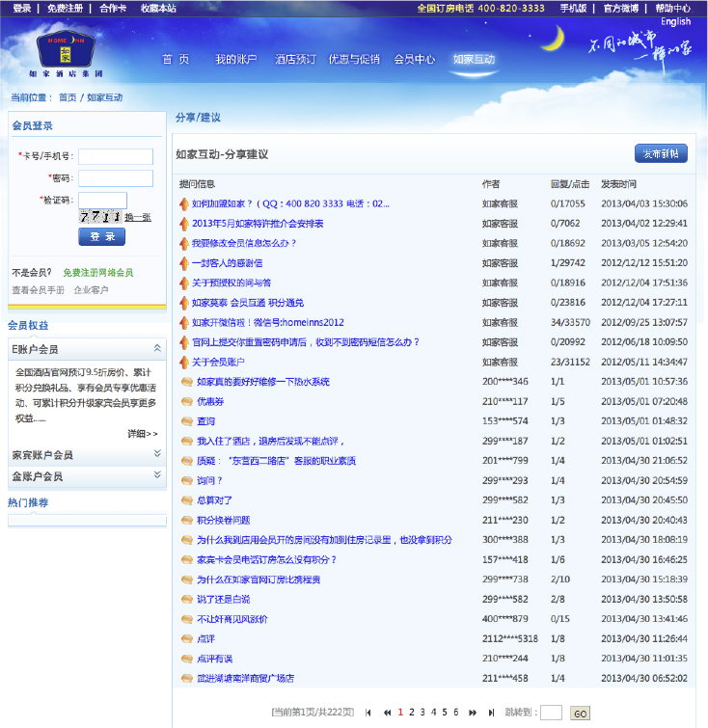Screen dimensions: 708x728
Task: Click post icon beside 点评有误 thread
Action: [187, 659]
